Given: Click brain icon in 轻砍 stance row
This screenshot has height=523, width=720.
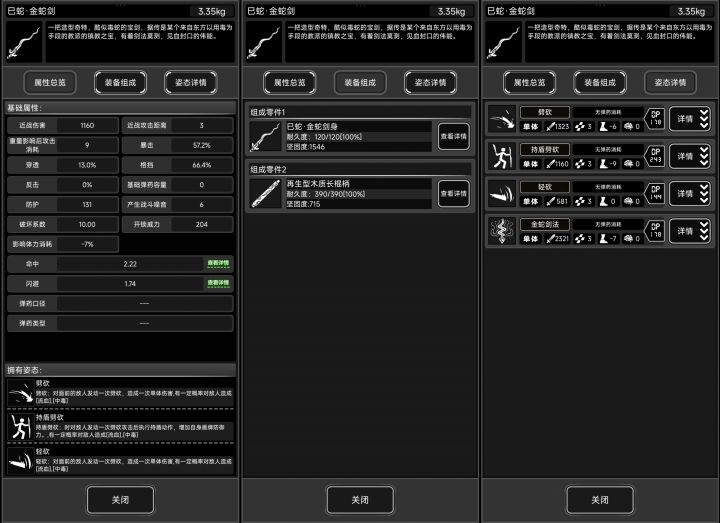Looking at the screenshot, I should 628,201.
